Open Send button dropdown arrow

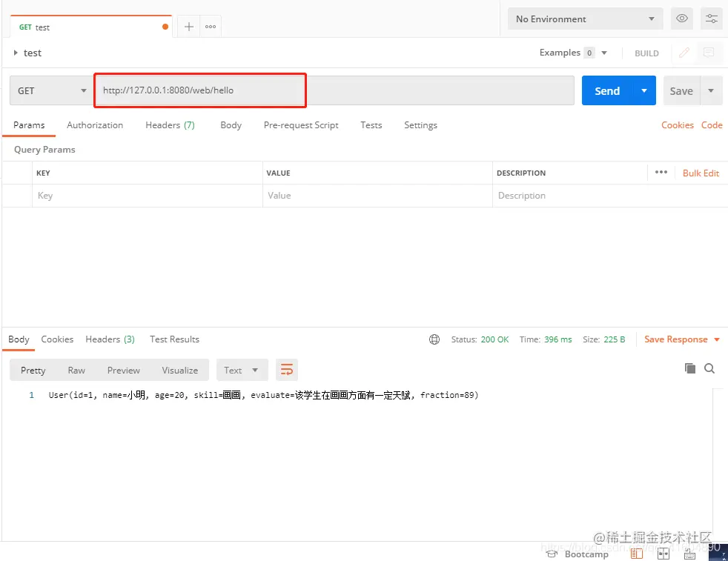(x=644, y=90)
